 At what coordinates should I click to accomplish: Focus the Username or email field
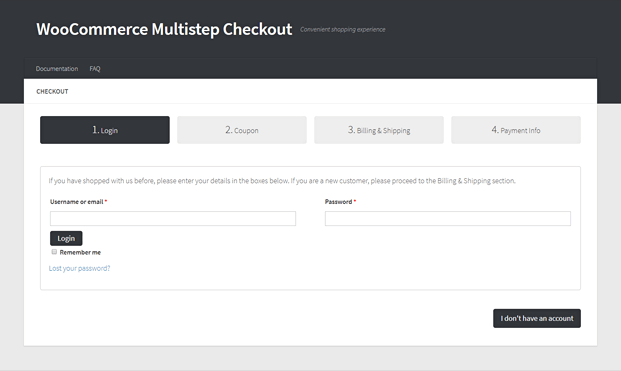coord(173,219)
